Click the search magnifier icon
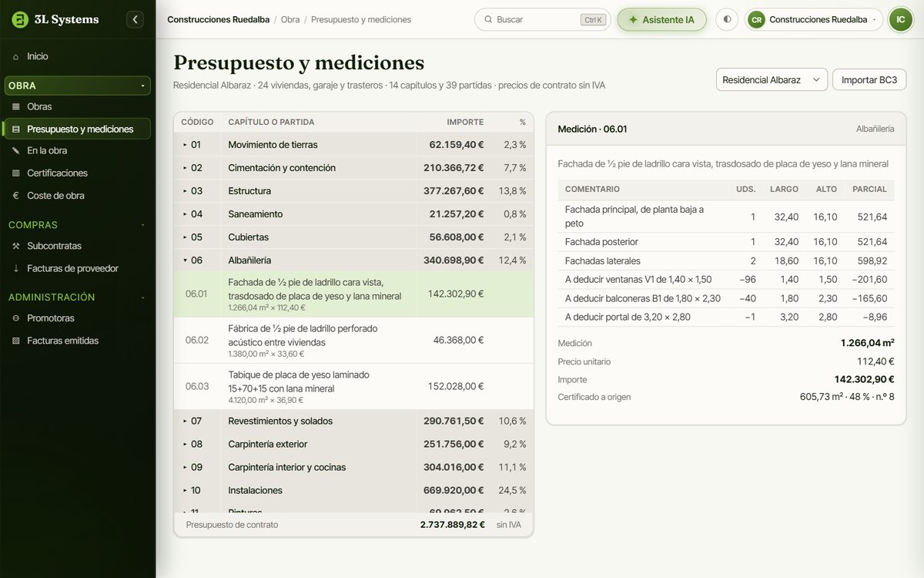924x578 pixels. pos(487,19)
